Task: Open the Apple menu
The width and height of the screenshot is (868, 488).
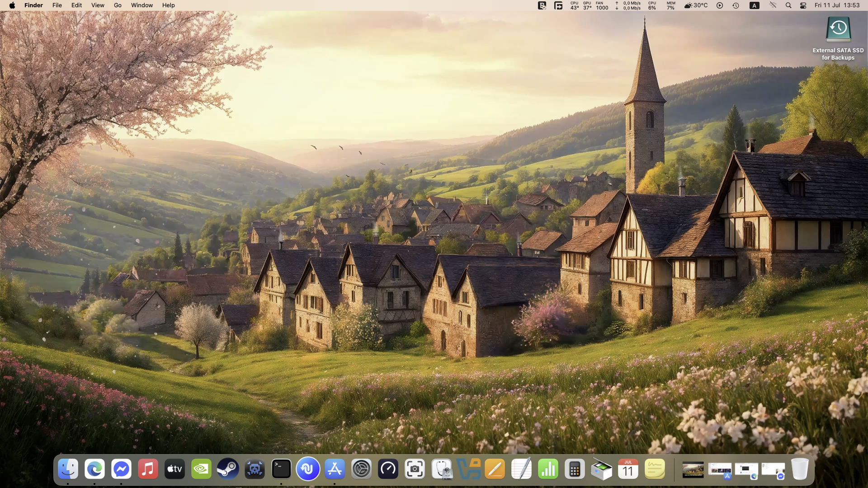Action: [12, 5]
